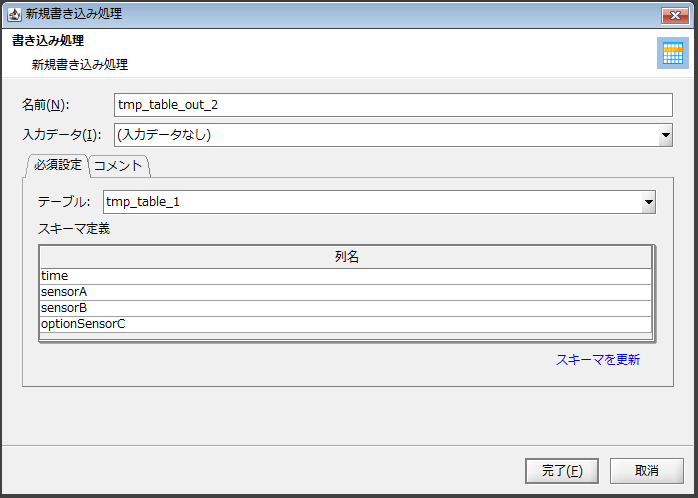Select the optionSensorC column row
The height and width of the screenshot is (498, 698).
point(346,324)
